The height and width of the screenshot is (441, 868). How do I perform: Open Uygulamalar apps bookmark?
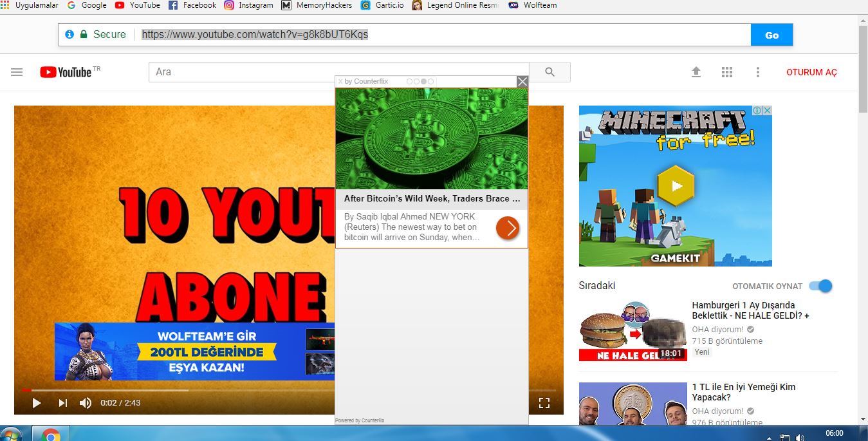point(30,5)
